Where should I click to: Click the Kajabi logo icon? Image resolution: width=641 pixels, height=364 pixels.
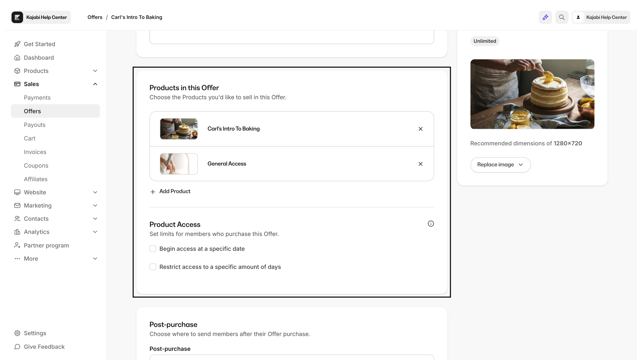click(17, 17)
